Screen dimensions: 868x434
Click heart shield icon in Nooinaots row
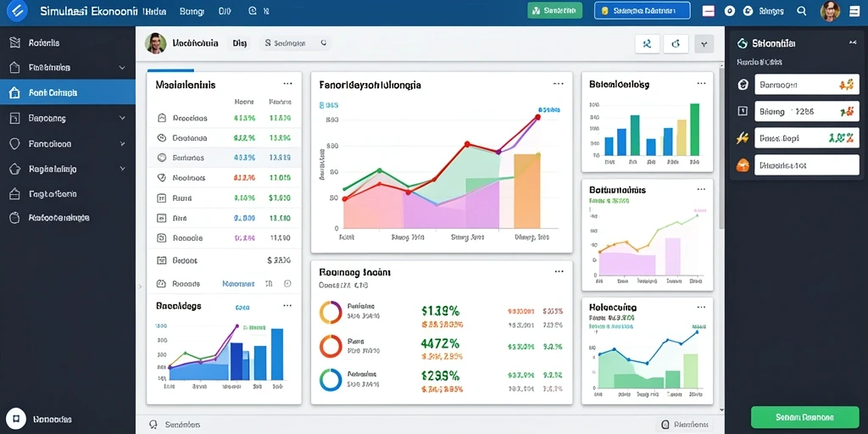[x=162, y=178]
